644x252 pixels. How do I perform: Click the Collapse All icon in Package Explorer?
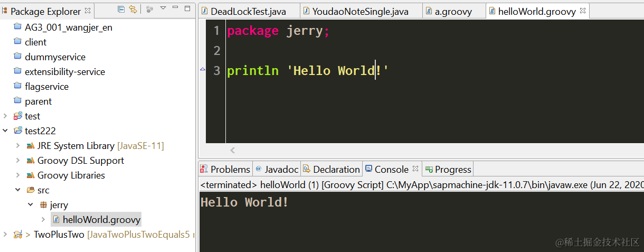tap(121, 9)
